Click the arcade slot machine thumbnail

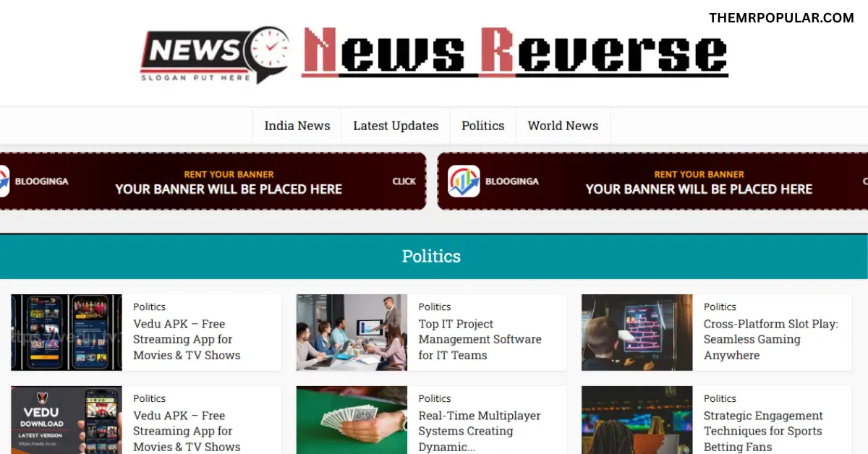coord(637,333)
